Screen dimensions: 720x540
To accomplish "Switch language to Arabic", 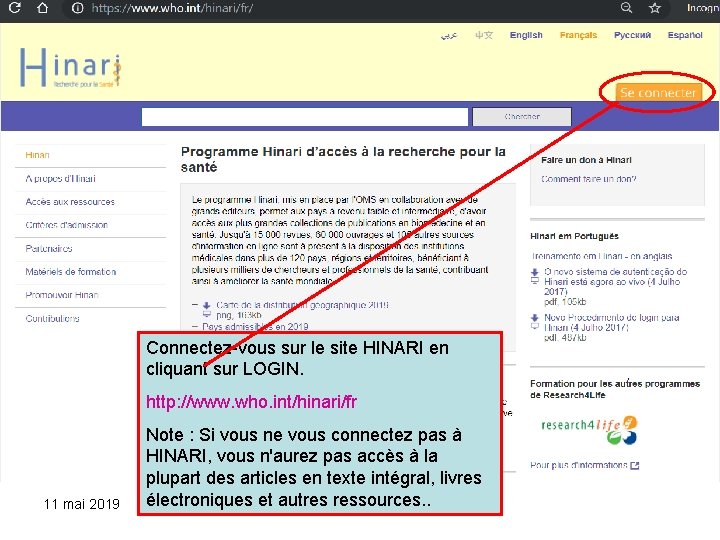I will coord(449,35).
